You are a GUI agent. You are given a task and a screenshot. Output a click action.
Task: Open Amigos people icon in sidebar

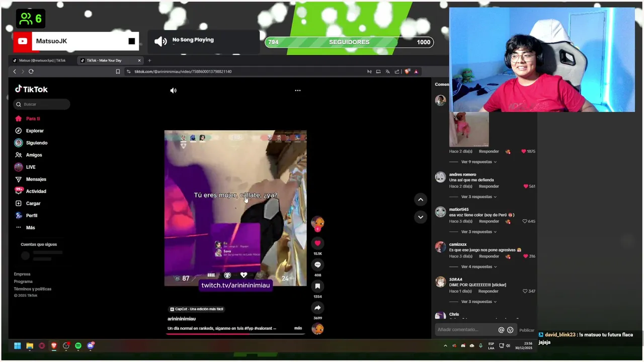[19, 155]
